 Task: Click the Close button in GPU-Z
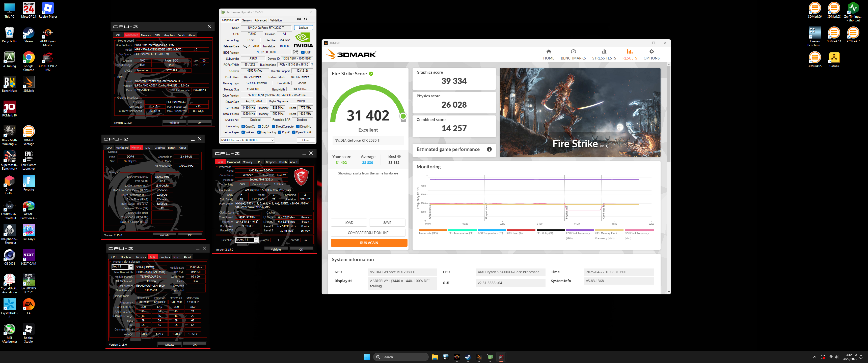click(x=306, y=140)
